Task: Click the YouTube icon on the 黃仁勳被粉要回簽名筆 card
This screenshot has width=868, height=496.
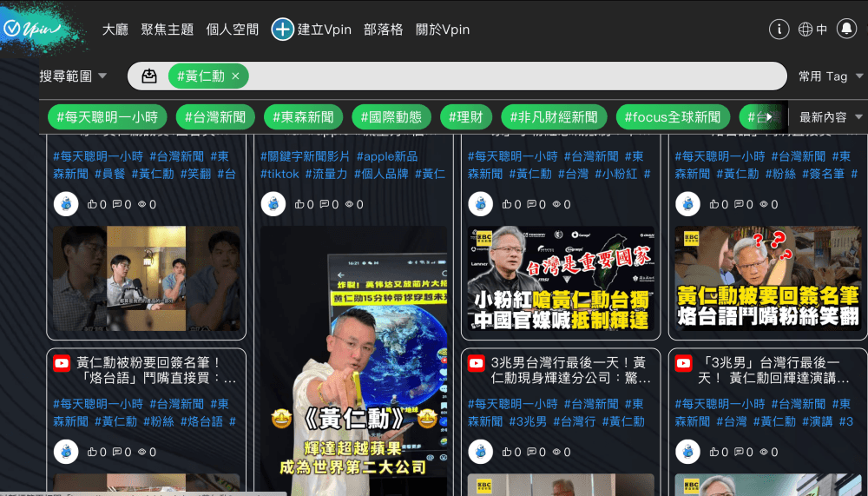Action: click(62, 364)
